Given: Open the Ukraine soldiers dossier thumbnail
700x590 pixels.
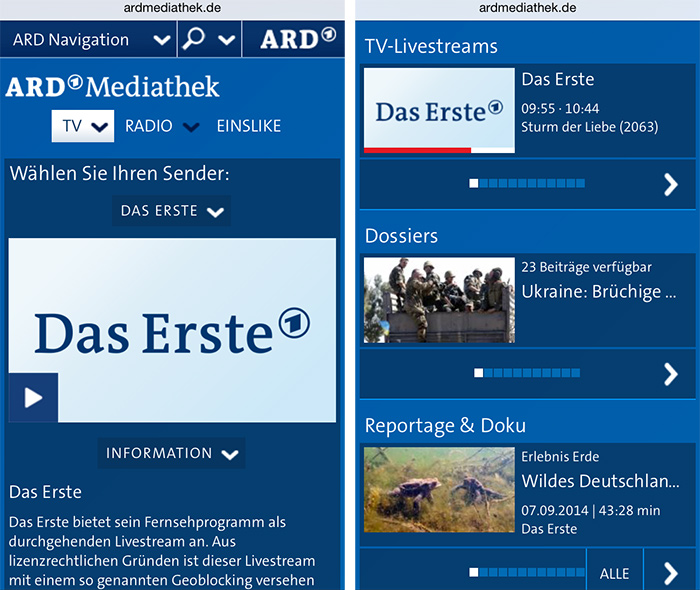Looking at the screenshot, I should [x=439, y=300].
